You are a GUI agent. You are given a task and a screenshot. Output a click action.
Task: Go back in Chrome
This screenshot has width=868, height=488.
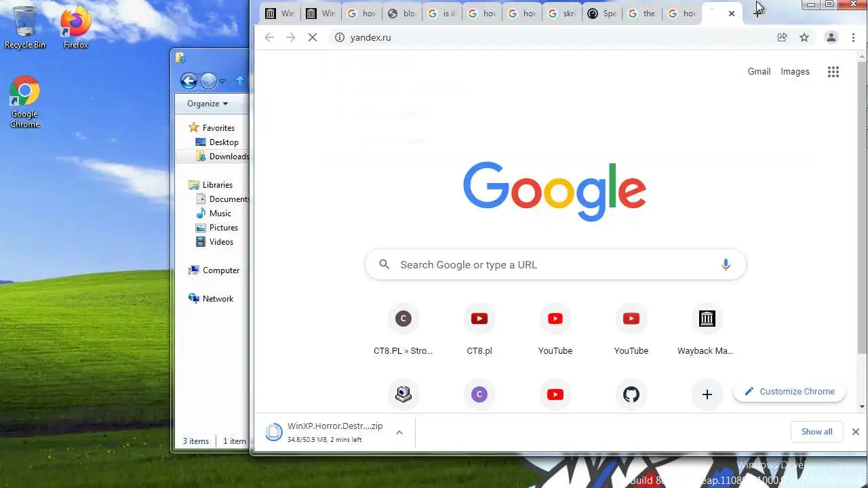pos(269,37)
